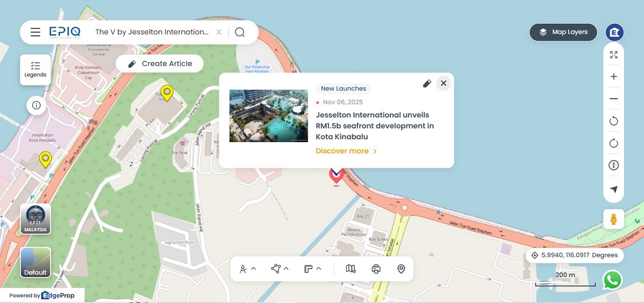
Task: Activate the Street View pegman
Action: tap(613, 219)
